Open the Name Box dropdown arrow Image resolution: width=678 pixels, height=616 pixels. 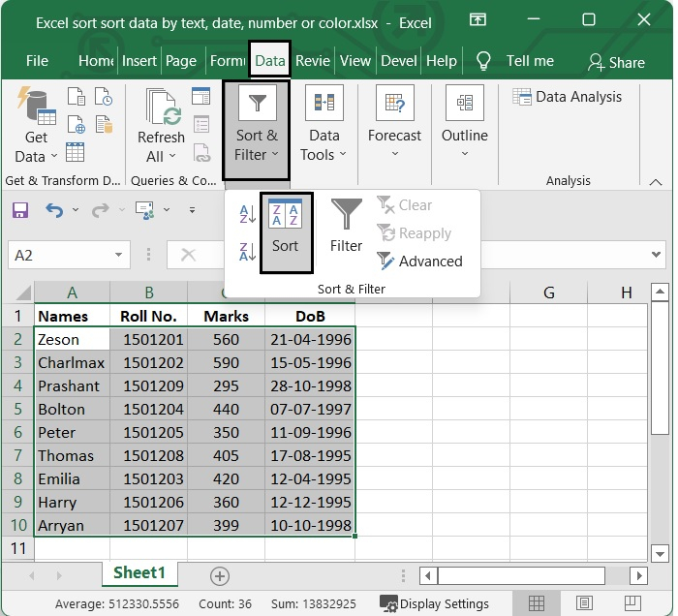click(118, 256)
